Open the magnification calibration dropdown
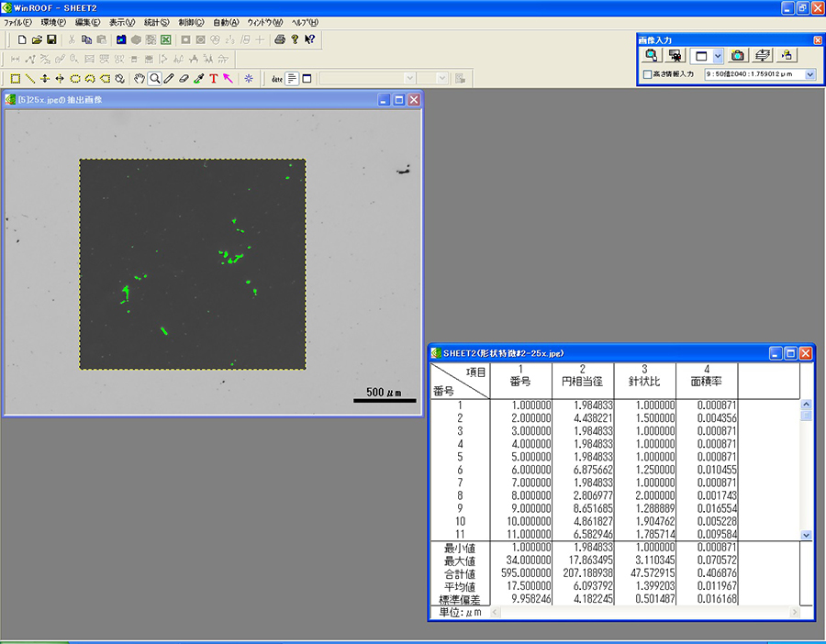The height and width of the screenshot is (644, 826). coord(810,74)
